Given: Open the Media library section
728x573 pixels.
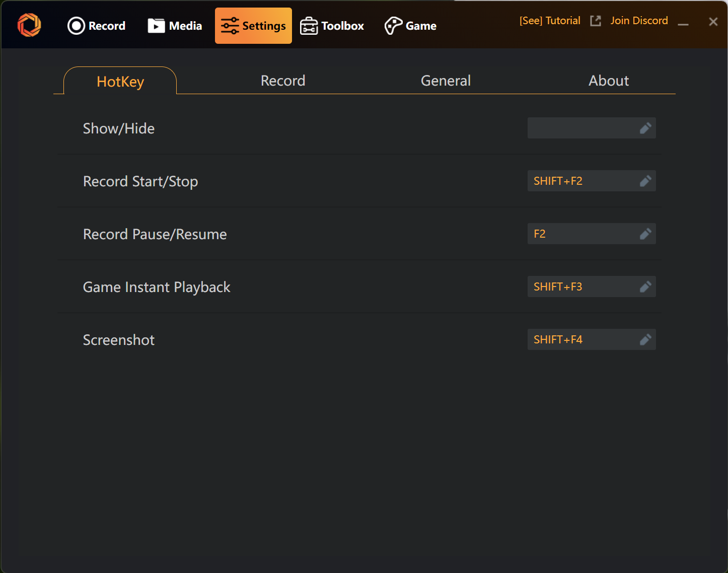Looking at the screenshot, I should click(175, 26).
